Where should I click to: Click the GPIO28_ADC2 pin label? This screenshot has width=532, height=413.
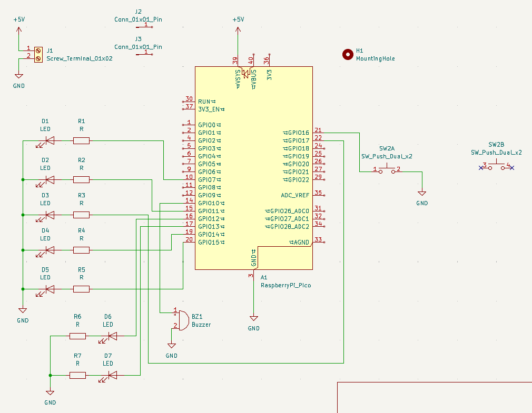click(287, 227)
